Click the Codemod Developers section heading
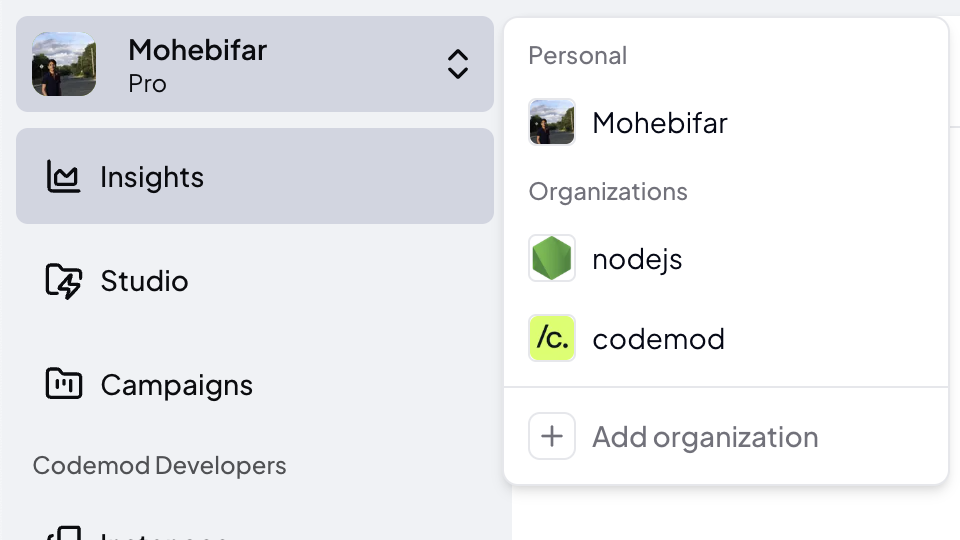This screenshot has height=540, width=960. pyautogui.click(x=159, y=466)
